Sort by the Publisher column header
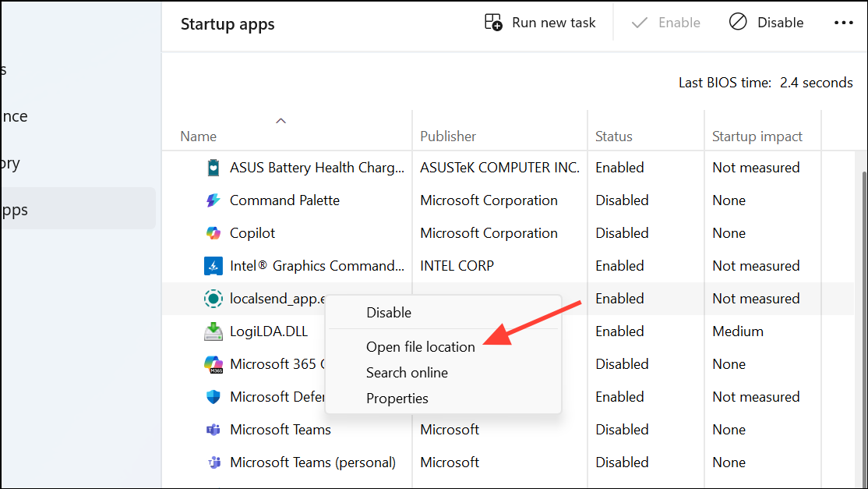The width and height of the screenshot is (868, 489). tap(447, 136)
